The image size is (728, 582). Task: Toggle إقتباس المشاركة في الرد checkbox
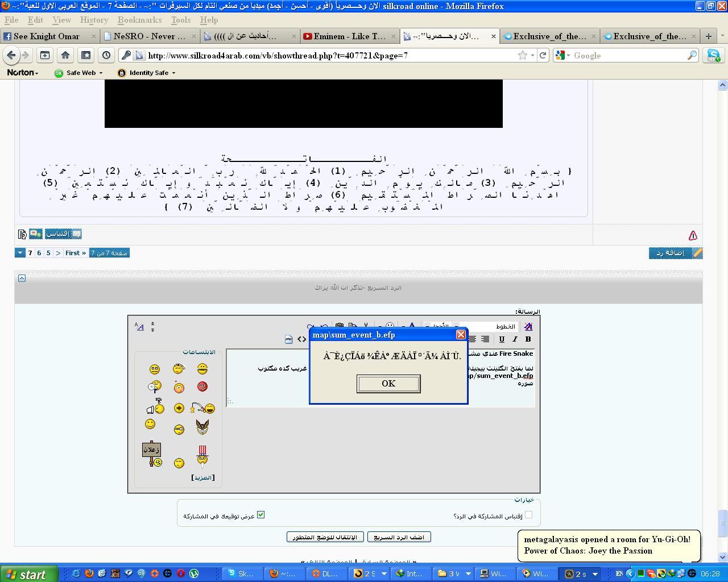click(528, 515)
